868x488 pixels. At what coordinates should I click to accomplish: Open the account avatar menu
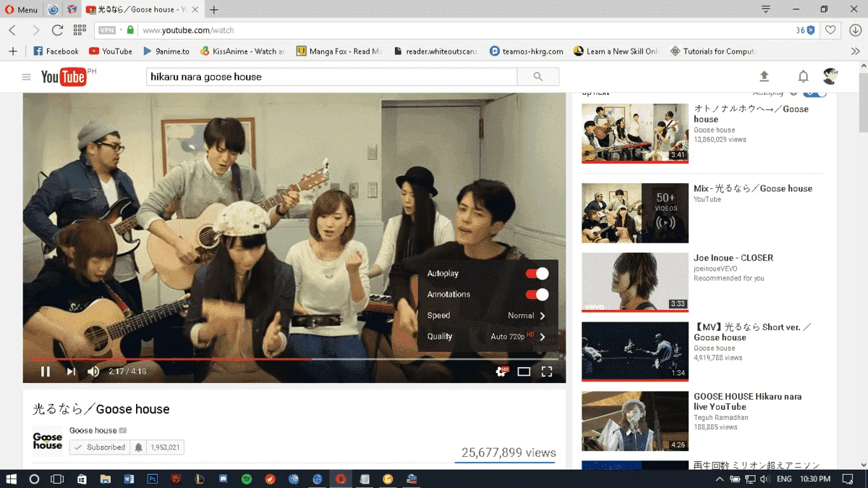(830, 77)
